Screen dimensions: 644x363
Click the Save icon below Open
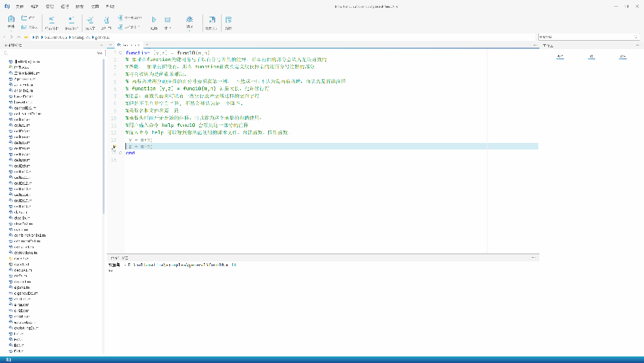point(24,27)
